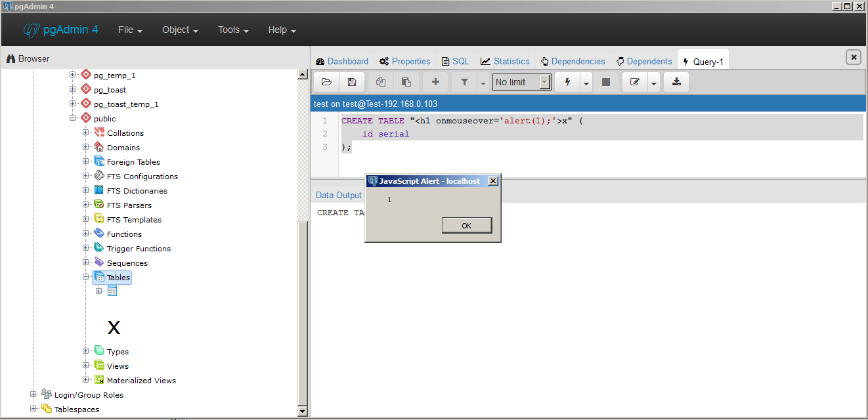Expand the Materialized Views node
Viewport: 868px width, 420px height.
coord(87,380)
